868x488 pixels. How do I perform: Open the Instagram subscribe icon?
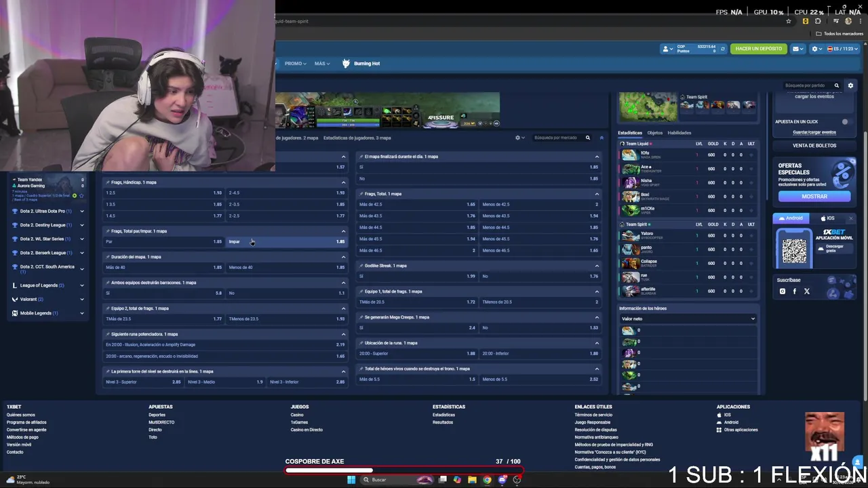[x=783, y=291]
